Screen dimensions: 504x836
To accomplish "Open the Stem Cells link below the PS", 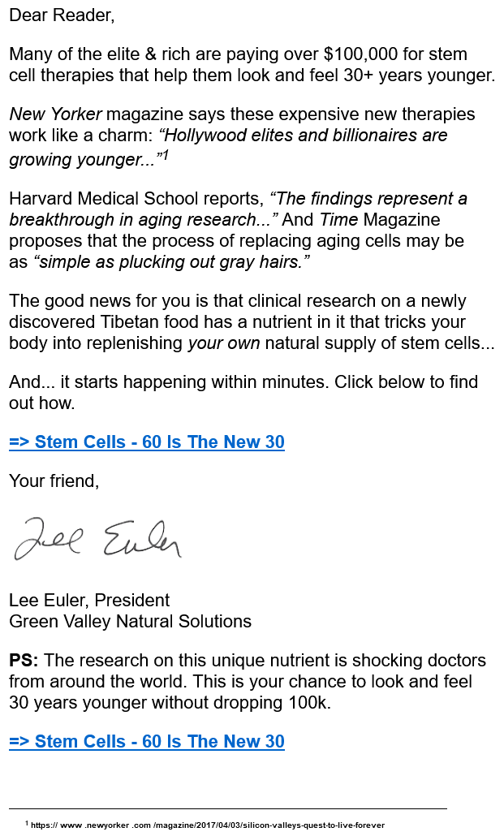I will click(147, 741).
